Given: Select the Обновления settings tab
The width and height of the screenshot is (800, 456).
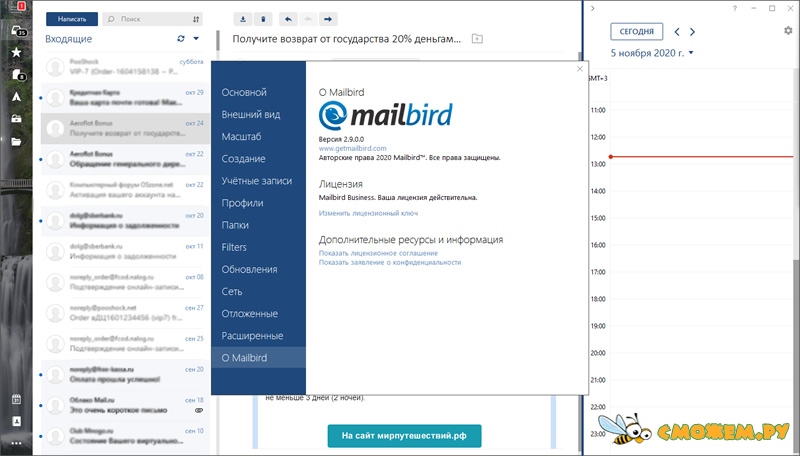Looking at the screenshot, I should [258, 269].
